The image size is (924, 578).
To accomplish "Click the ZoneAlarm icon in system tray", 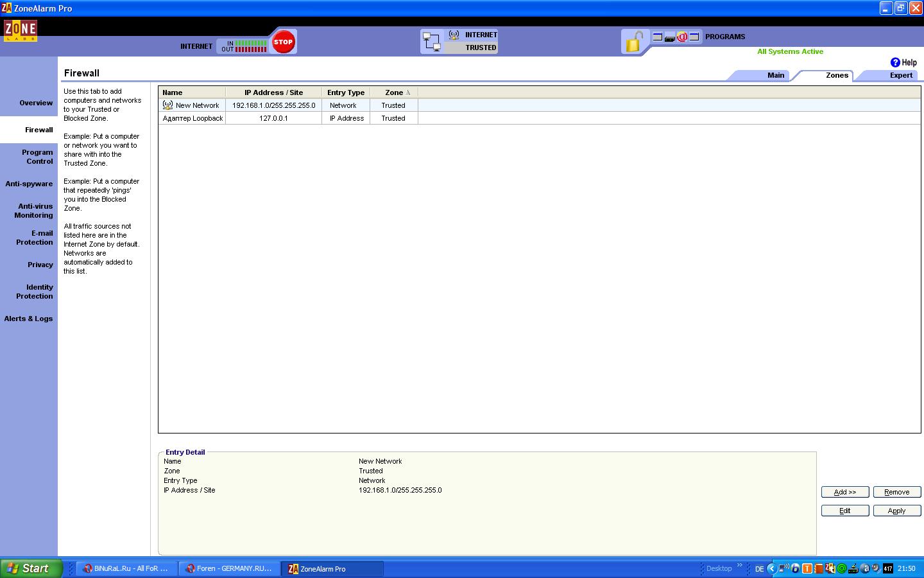I will pyautogui.click(x=830, y=568).
